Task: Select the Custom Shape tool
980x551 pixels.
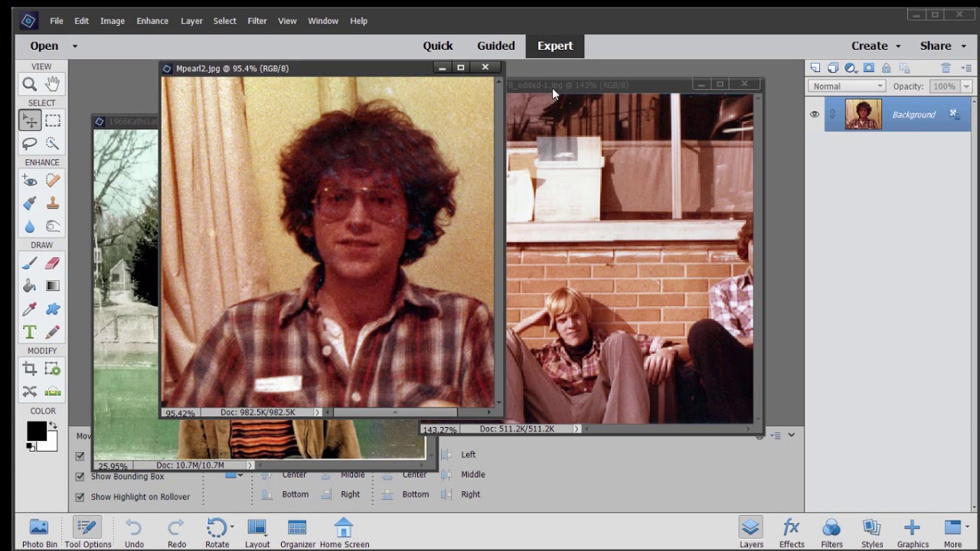Action: click(53, 309)
